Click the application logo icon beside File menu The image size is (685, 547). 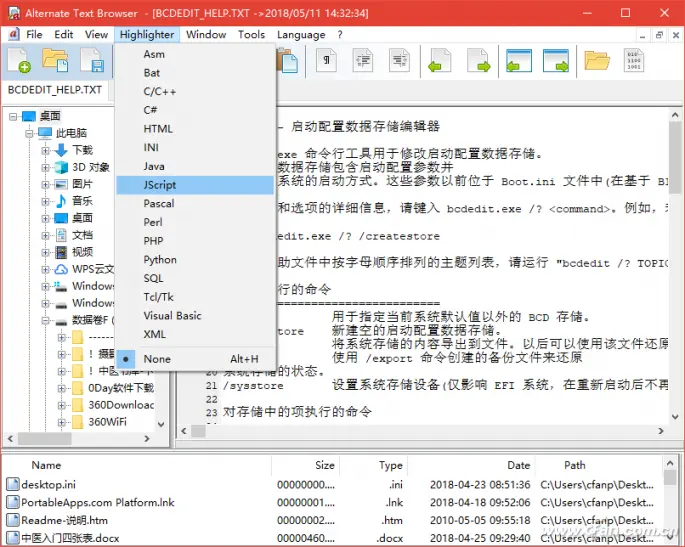click(14, 34)
